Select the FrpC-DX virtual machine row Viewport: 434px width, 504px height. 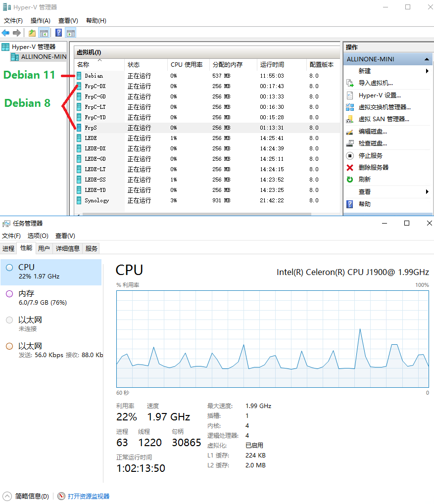click(207, 87)
